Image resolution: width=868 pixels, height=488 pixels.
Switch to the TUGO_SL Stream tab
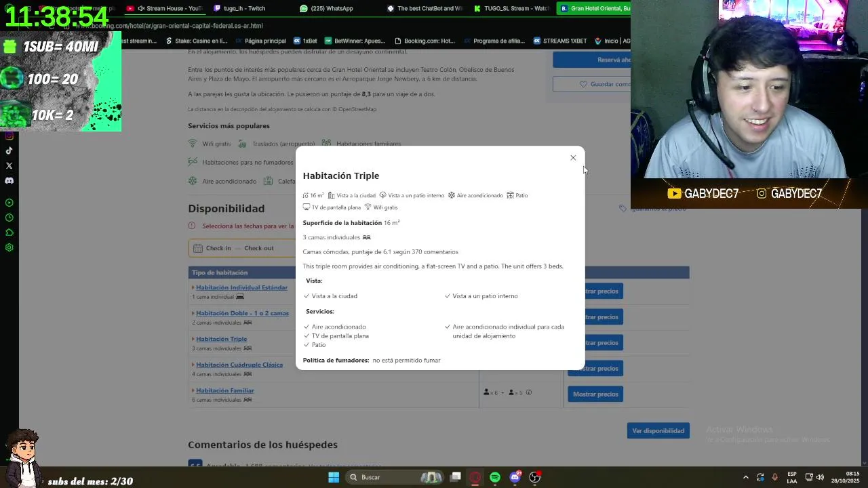[512, 8]
